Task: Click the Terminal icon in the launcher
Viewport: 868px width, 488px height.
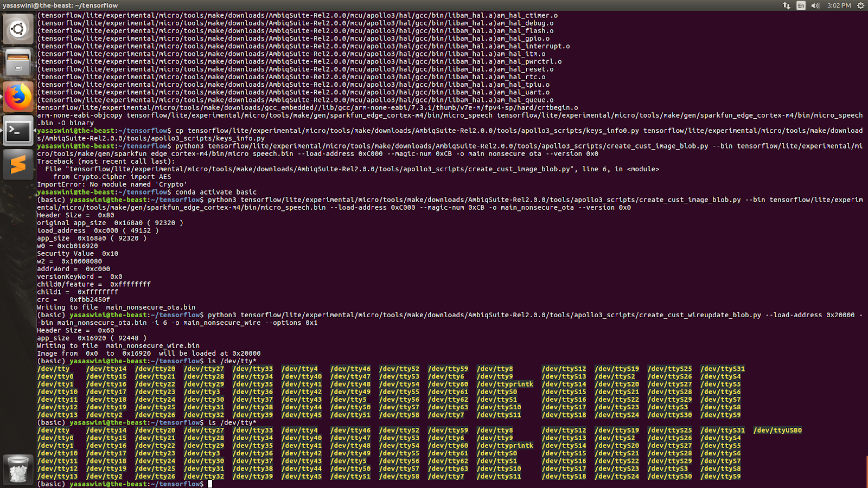Action: [x=18, y=131]
